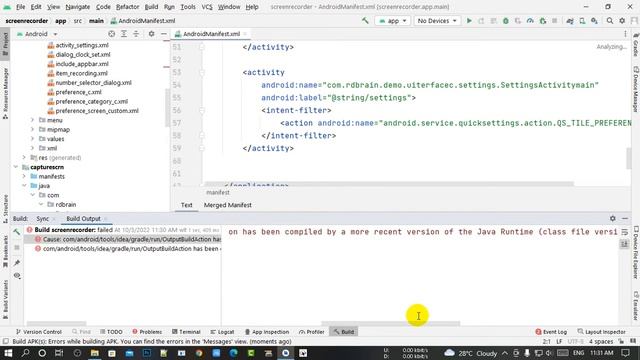Open the Android view dropdown
Image resolution: width=640 pixels, height=360 pixels.
coord(37,34)
